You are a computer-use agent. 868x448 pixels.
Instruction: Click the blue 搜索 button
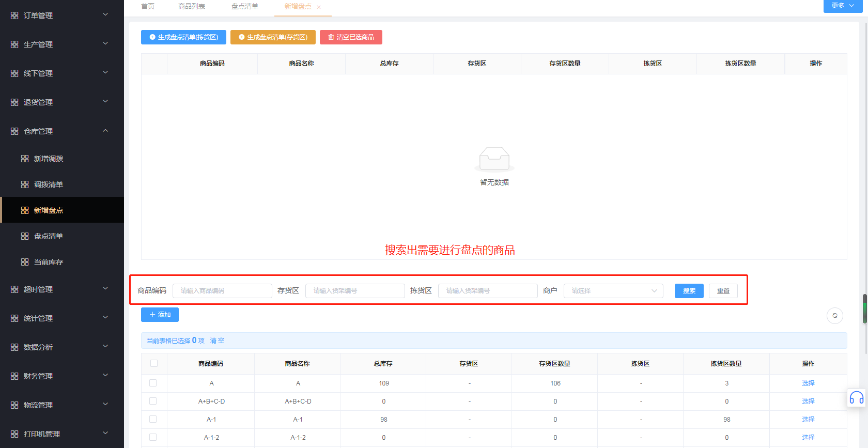tap(689, 291)
